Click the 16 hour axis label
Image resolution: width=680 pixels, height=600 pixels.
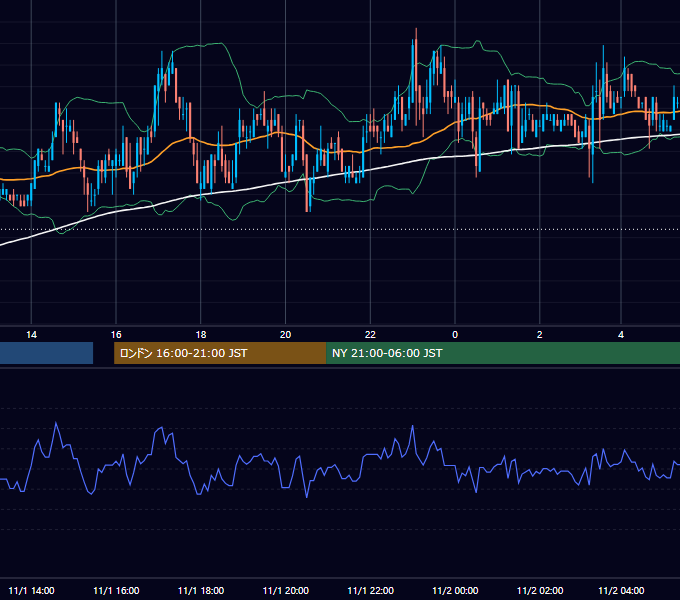pos(116,335)
